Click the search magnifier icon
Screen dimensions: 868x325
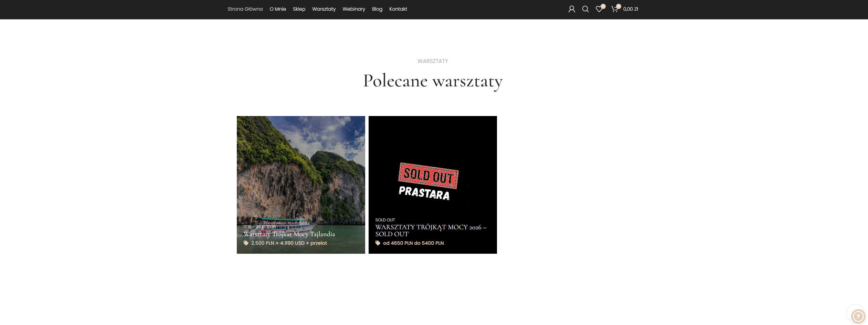coord(585,9)
